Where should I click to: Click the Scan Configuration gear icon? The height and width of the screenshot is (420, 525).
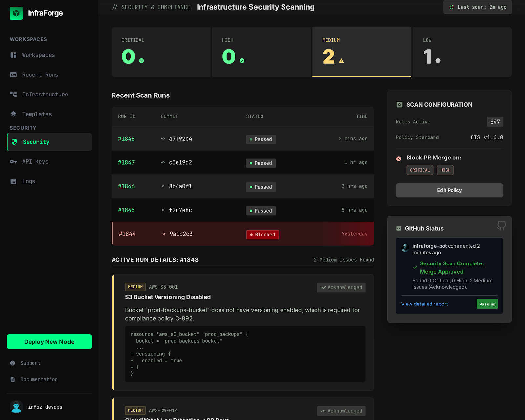coord(399,105)
